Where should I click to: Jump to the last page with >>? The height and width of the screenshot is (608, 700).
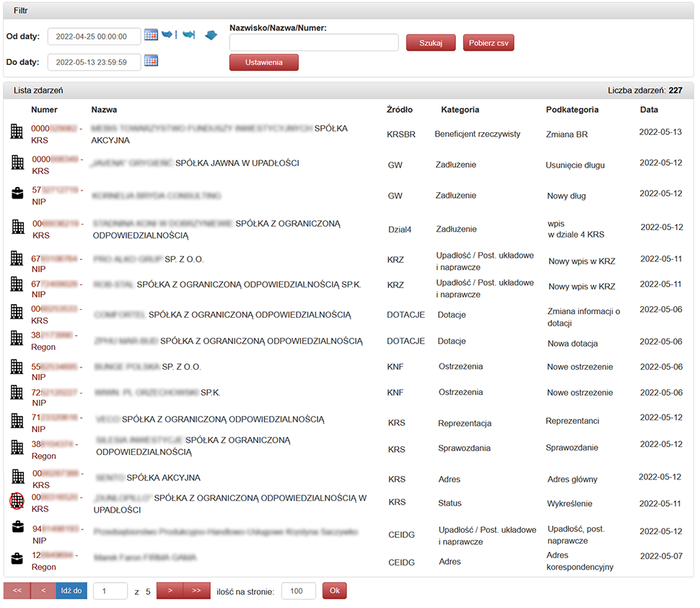pos(196,591)
